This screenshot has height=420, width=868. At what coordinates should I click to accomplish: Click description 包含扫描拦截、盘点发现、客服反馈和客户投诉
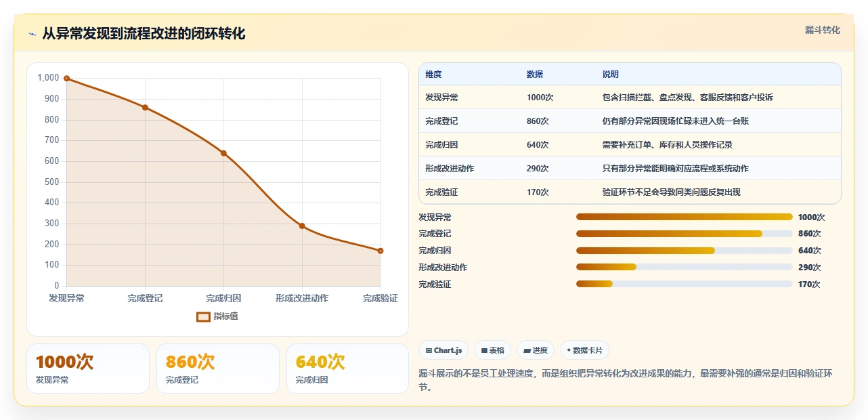point(687,98)
